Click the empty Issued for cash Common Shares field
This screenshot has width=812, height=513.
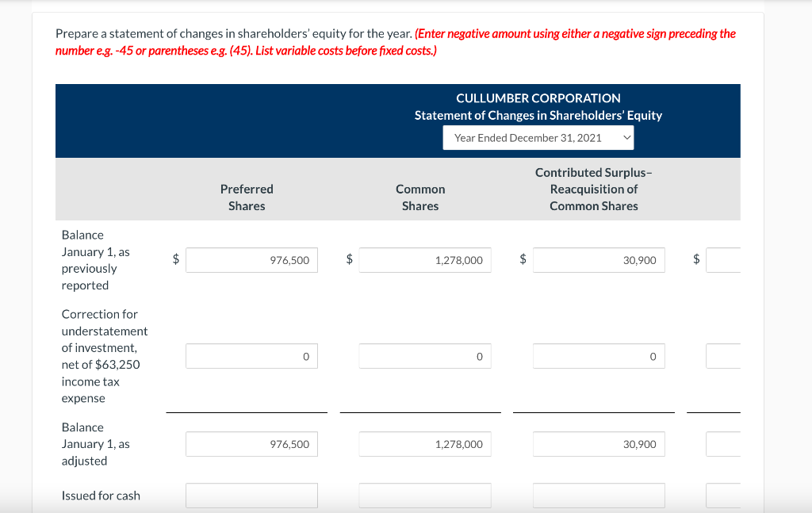pos(425,495)
